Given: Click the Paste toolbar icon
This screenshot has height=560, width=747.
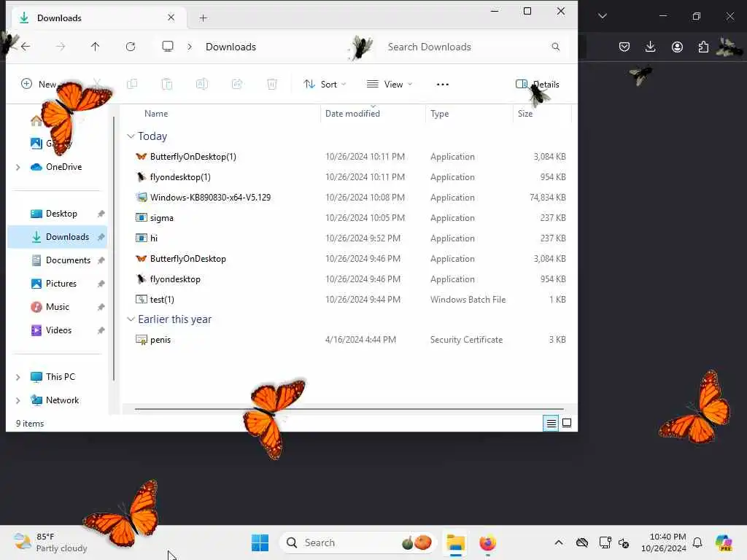Looking at the screenshot, I should [167, 85].
